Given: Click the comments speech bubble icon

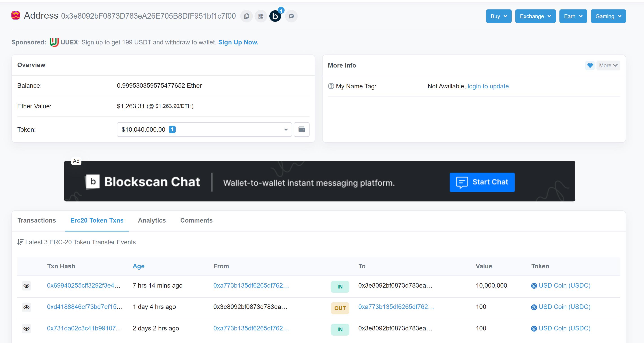Looking at the screenshot, I should 291,16.
